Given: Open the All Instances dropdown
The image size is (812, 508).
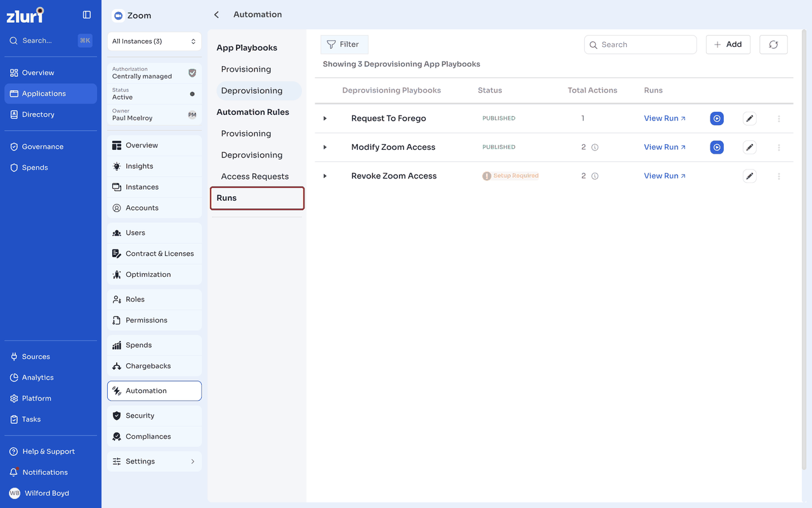Looking at the screenshot, I should tap(154, 41).
